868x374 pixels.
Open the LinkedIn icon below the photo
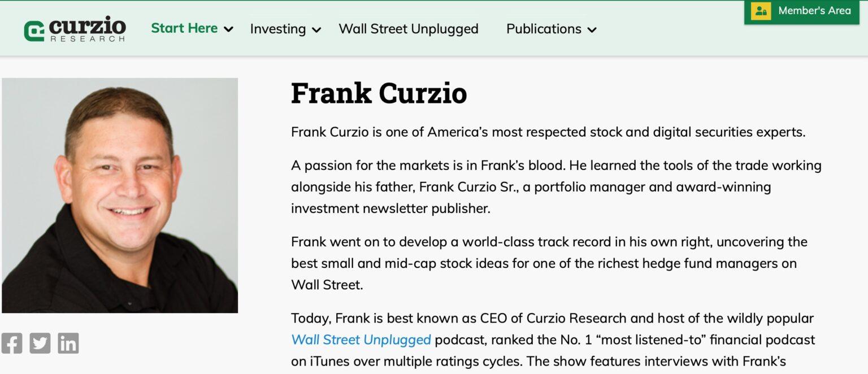(x=67, y=342)
